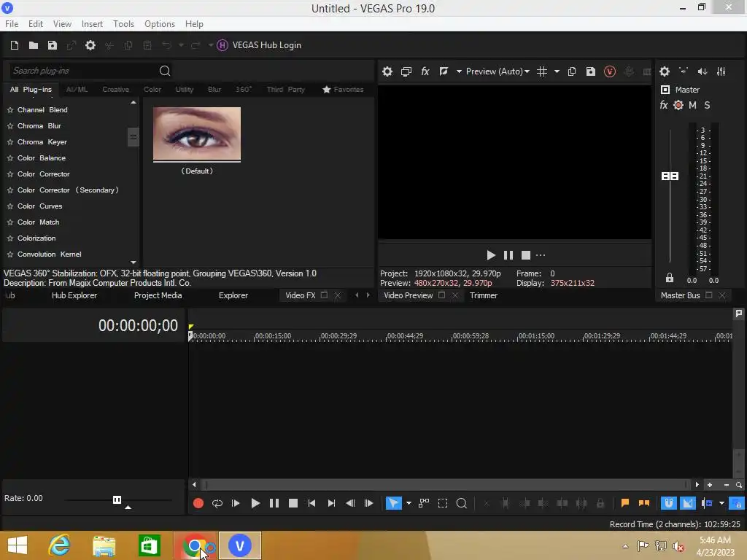Expand Normal Edit tool dropdown arrow
The image size is (747, 560).
click(409, 503)
